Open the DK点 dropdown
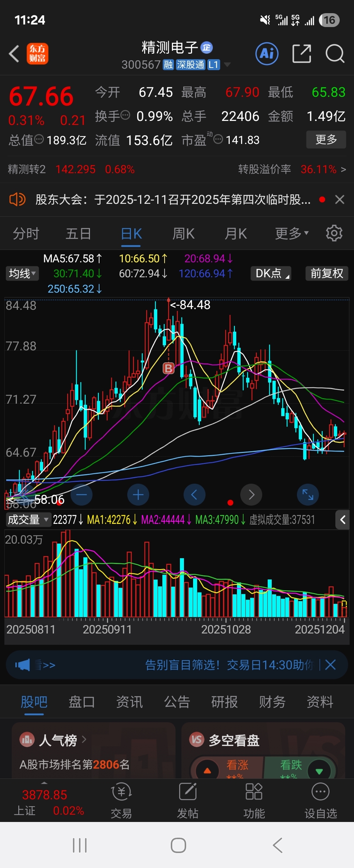The width and height of the screenshot is (354, 868). click(271, 273)
